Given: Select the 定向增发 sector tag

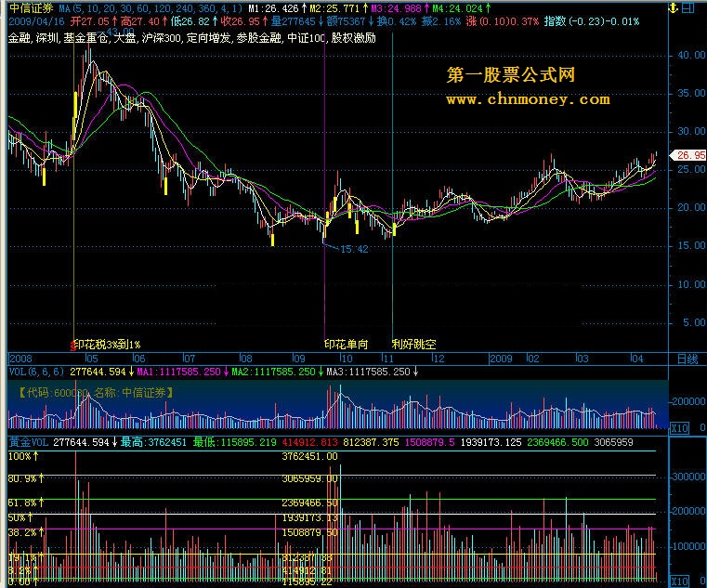Looking at the screenshot, I should pyautogui.click(x=208, y=38).
